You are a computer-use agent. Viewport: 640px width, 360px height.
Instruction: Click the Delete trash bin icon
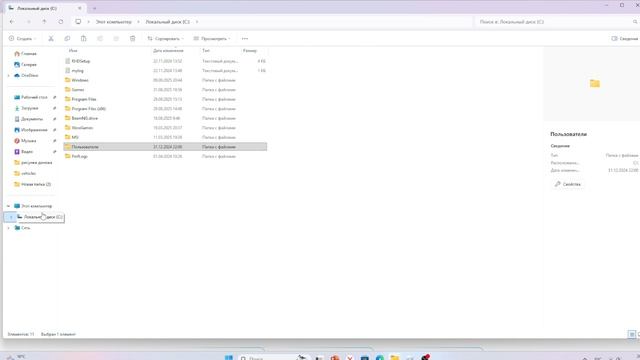coord(133,38)
